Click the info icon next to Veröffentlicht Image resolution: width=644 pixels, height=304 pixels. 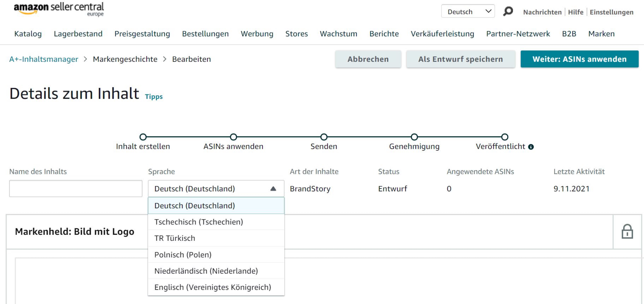point(531,147)
